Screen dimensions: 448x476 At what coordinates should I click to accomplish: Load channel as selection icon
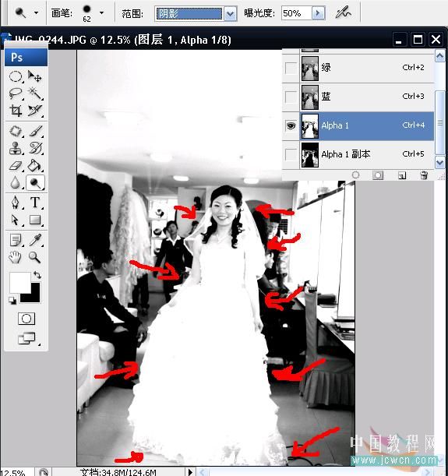[x=355, y=175]
